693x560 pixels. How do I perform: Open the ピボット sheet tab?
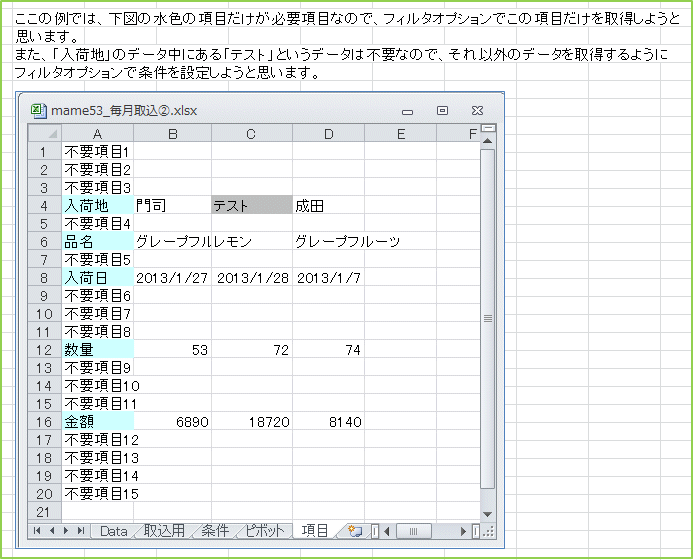265,531
